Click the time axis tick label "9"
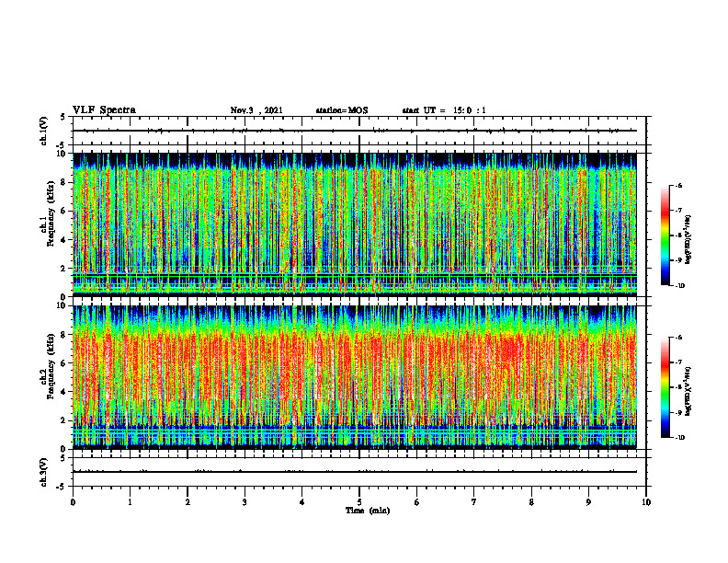728x563 pixels. [x=588, y=502]
